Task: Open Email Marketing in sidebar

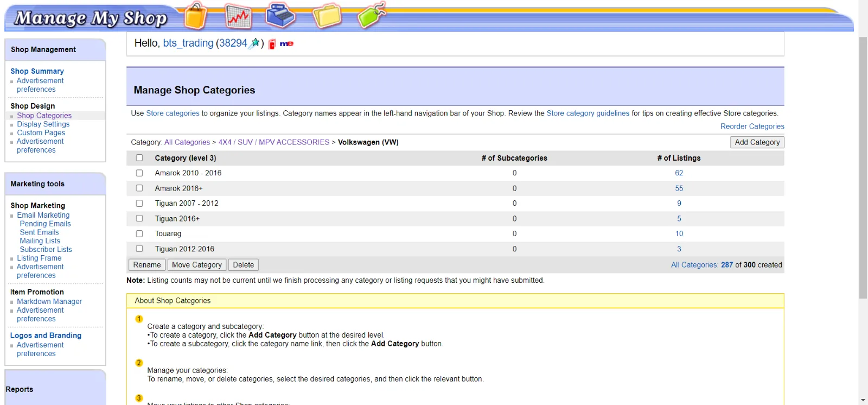Action: (43, 216)
